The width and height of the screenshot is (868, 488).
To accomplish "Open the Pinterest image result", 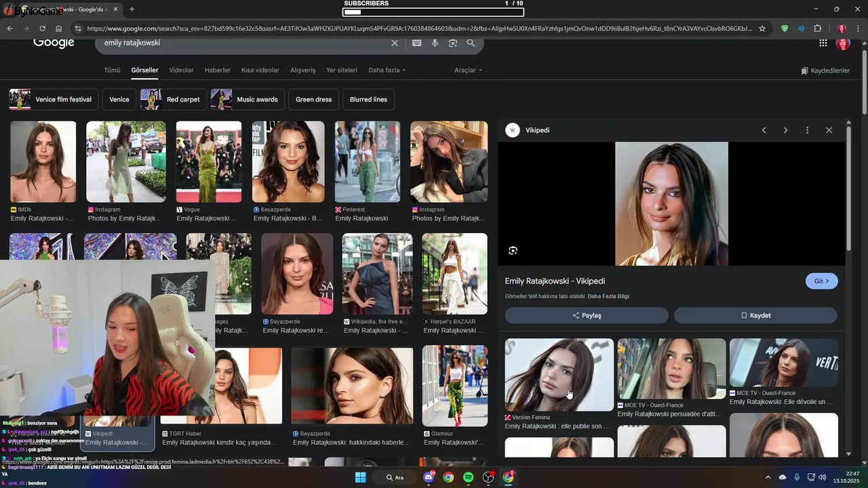I will 368,162.
